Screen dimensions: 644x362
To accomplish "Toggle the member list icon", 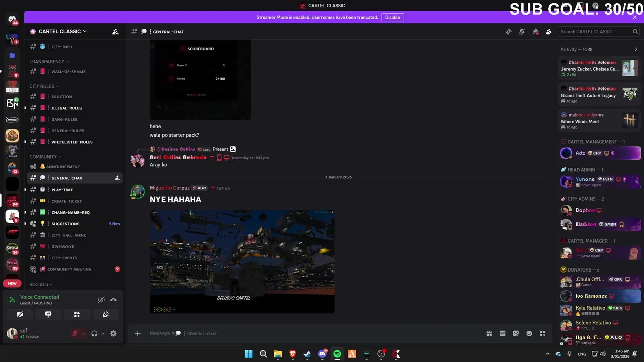I will tap(548, 31).
